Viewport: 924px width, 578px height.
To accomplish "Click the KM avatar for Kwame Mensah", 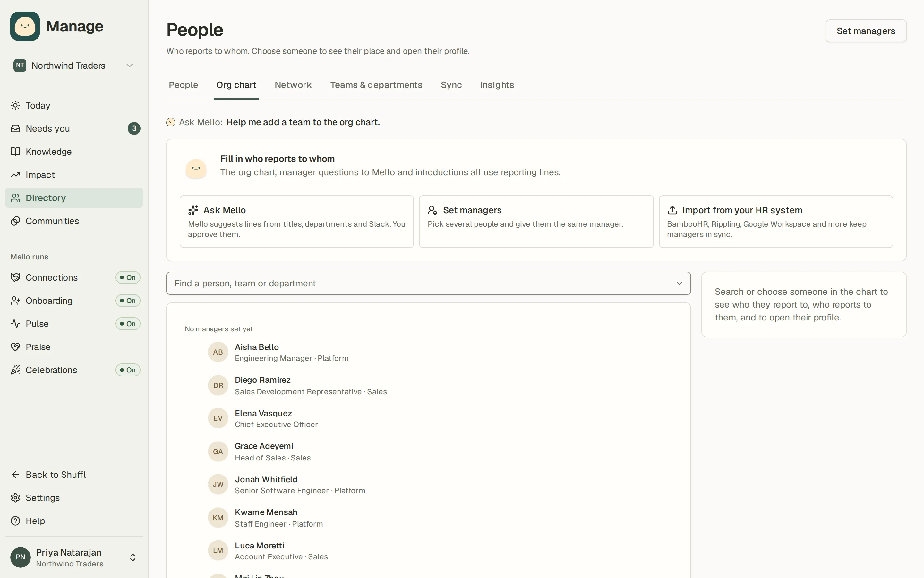I will [218, 518].
